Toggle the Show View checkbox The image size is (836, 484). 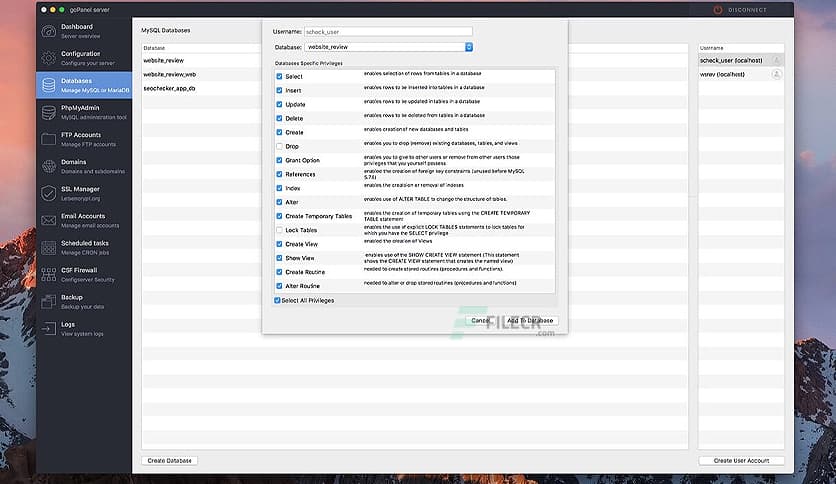coord(279,257)
